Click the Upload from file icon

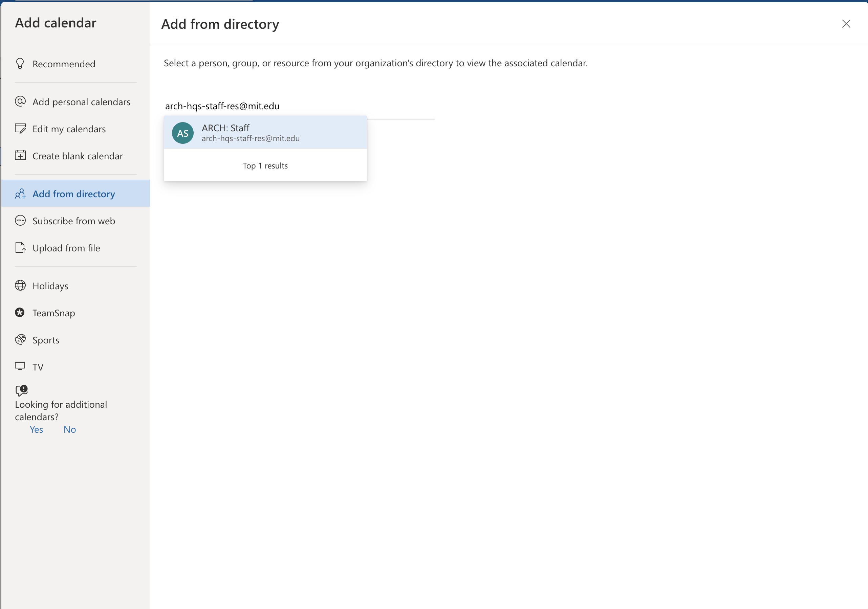point(20,248)
